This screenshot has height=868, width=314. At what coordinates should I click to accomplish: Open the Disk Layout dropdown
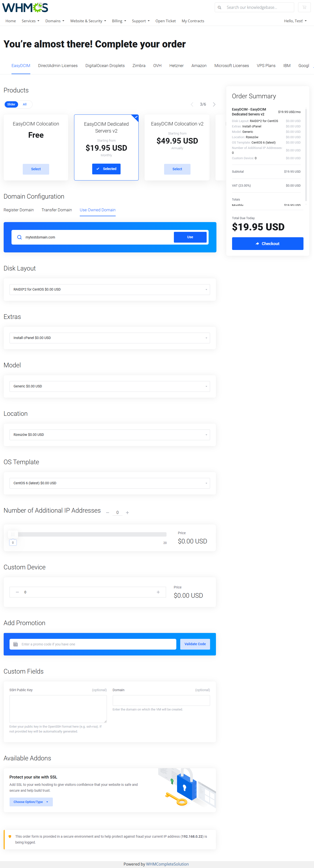point(110,289)
